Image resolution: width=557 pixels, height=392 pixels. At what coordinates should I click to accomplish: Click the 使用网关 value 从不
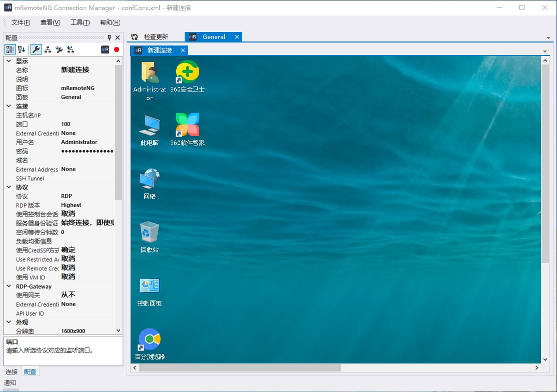(68, 295)
